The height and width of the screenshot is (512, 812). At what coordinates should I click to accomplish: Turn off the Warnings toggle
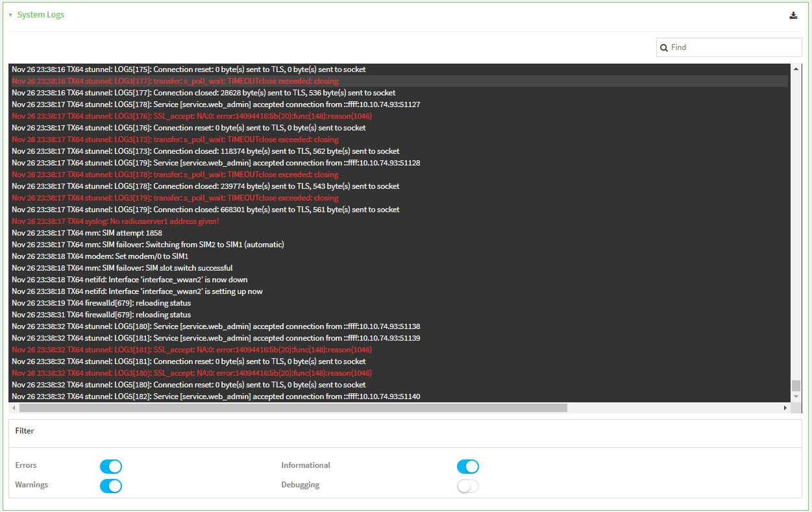pos(111,486)
